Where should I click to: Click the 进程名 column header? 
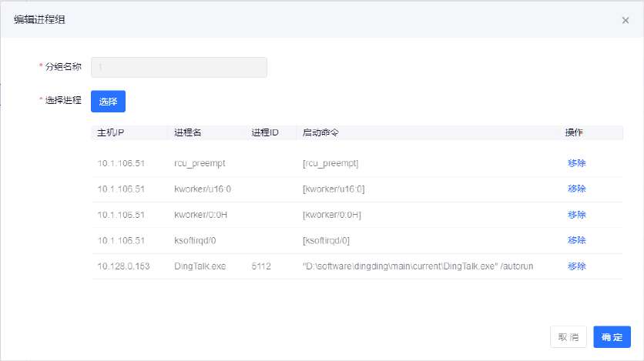coord(188,132)
